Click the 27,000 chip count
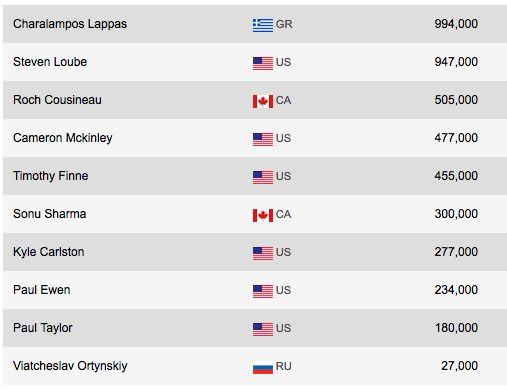Image resolution: width=507 pixels, height=390 pixels. [x=460, y=366]
